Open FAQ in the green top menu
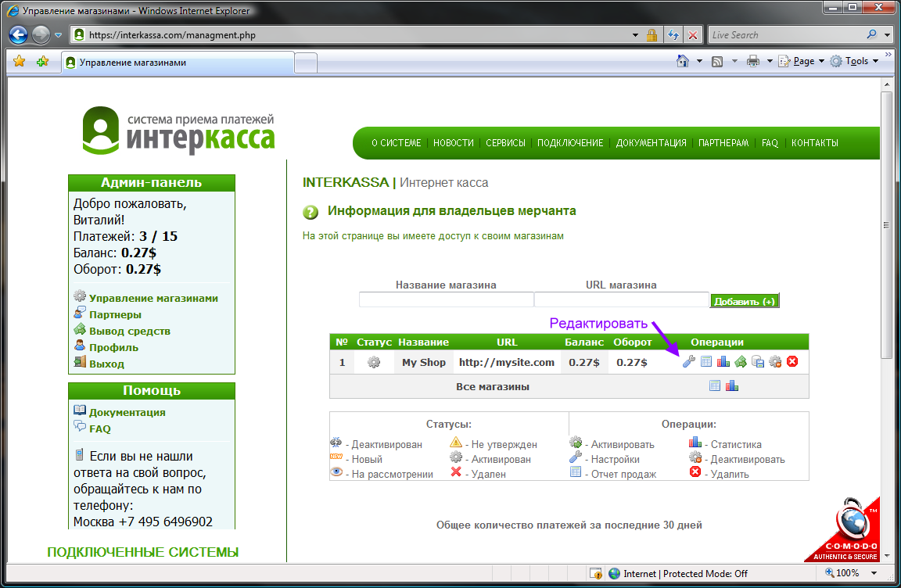Viewport: 901px width, 588px height. [x=770, y=143]
